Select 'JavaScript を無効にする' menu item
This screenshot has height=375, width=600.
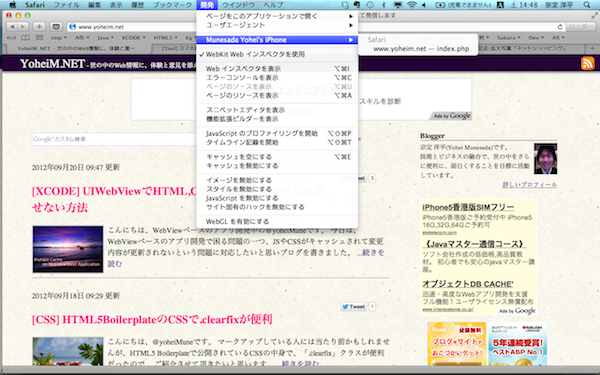[x=277, y=198]
